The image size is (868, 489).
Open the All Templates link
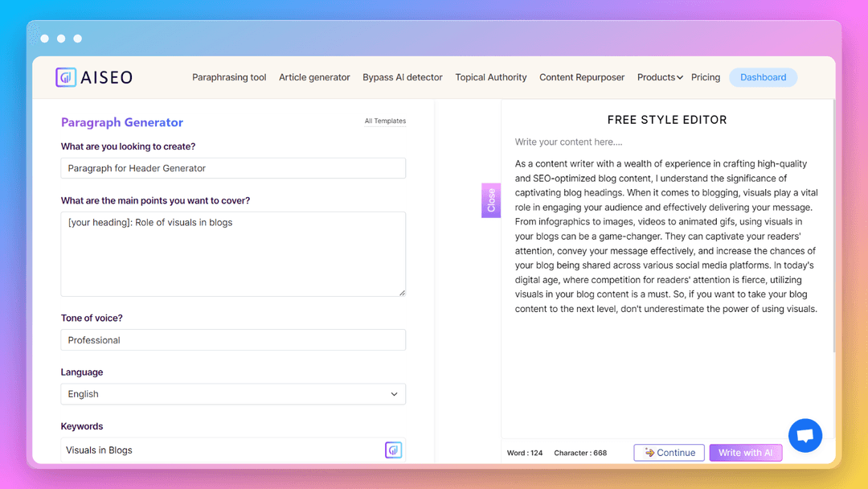[x=385, y=121]
